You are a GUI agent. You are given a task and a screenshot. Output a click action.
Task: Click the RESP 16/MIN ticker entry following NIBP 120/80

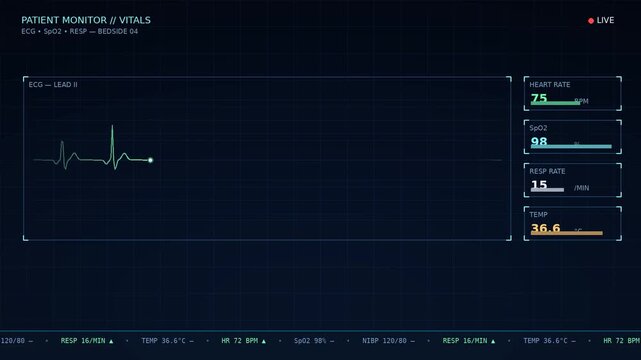tap(468, 341)
